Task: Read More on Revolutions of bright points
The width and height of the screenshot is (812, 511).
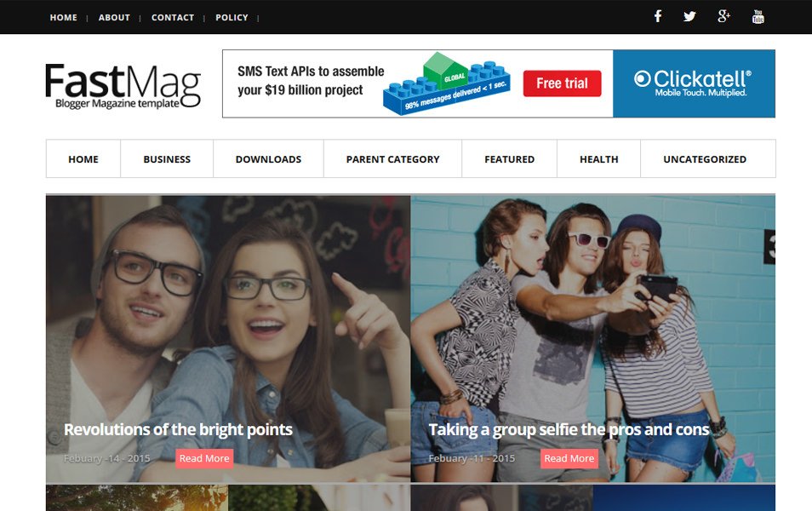Action: tap(204, 458)
